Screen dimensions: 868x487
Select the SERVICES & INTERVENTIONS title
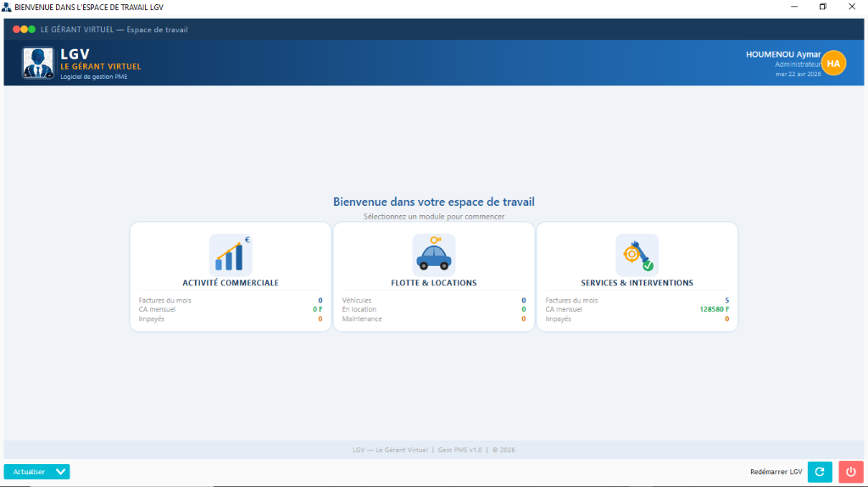tap(637, 283)
